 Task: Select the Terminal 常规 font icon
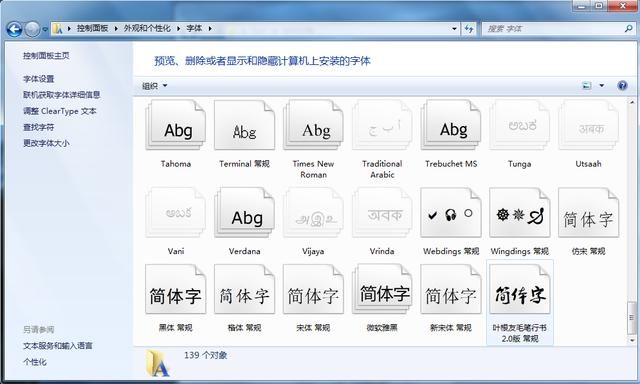pyautogui.click(x=244, y=126)
